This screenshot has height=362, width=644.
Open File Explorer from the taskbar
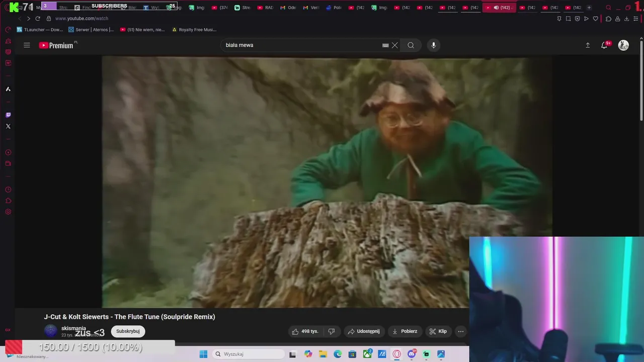tap(323, 354)
